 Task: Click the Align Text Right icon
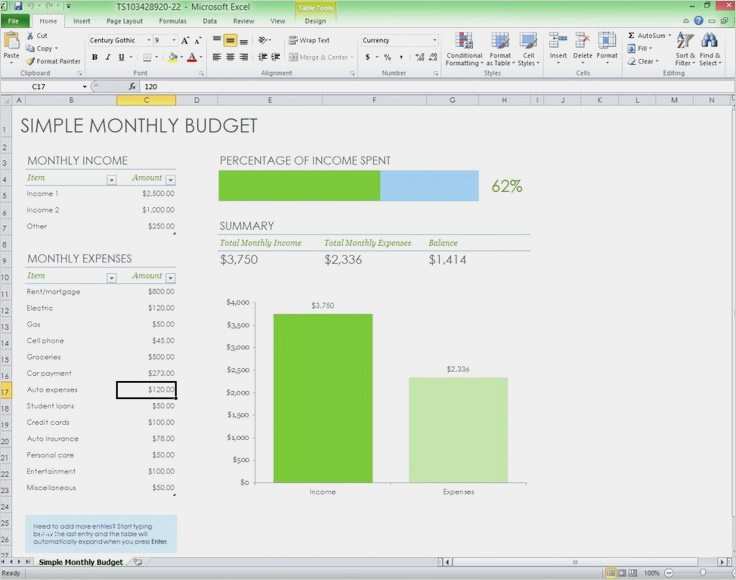pos(244,57)
